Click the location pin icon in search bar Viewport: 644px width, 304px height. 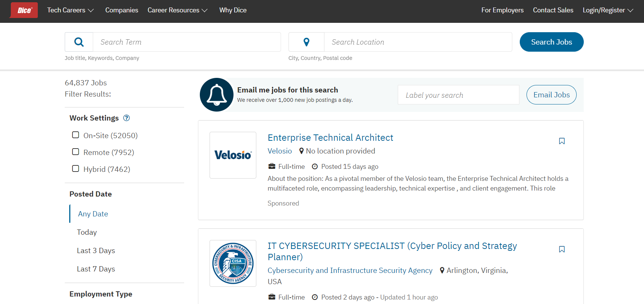pyautogui.click(x=306, y=42)
